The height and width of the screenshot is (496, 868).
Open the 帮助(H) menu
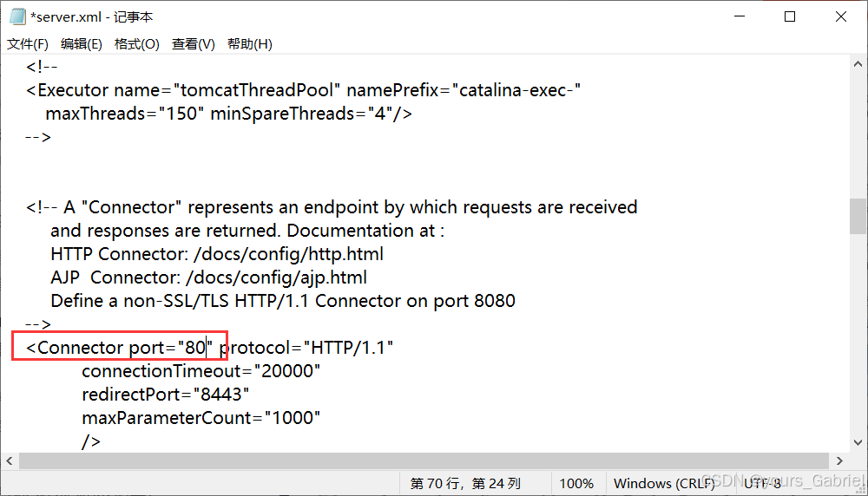[249, 44]
